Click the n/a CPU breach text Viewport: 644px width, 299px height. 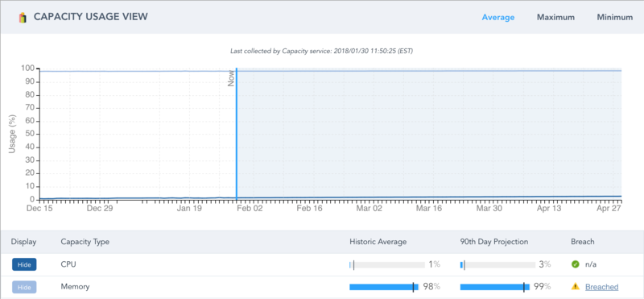pyautogui.click(x=591, y=264)
